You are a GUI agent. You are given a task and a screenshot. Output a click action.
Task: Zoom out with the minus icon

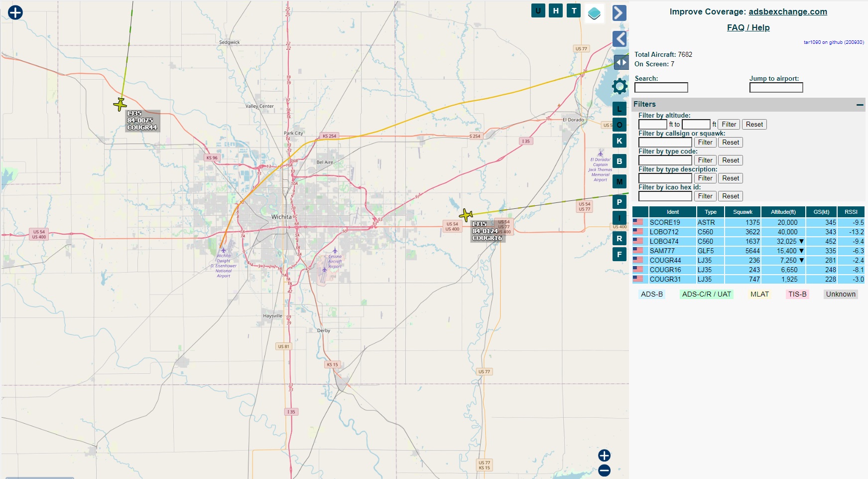pos(604,470)
